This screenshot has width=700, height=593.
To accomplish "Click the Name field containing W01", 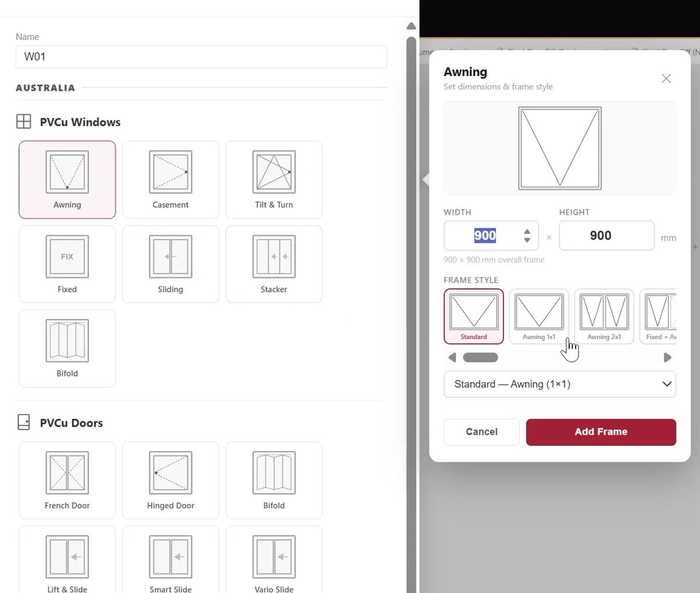I will click(x=201, y=57).
